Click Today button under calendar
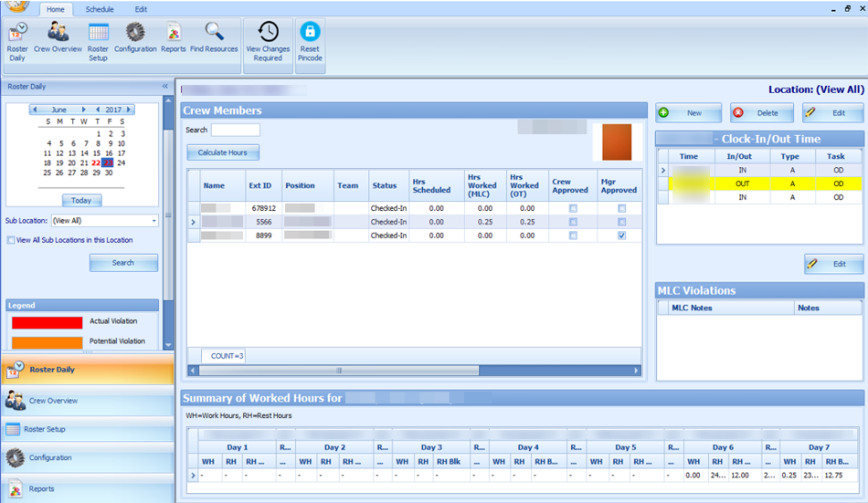868x503 pixels. (81, 200)
